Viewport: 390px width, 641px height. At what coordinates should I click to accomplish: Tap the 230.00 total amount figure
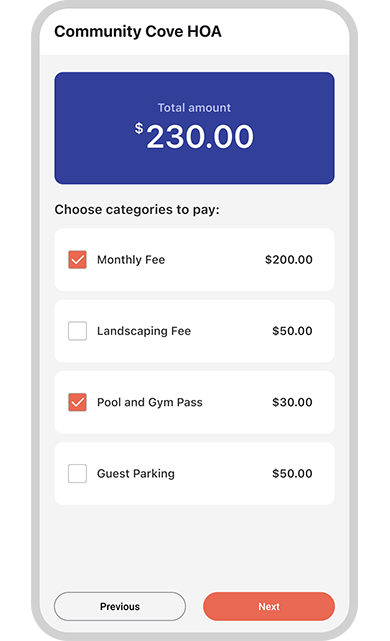[x=200, y=136]
